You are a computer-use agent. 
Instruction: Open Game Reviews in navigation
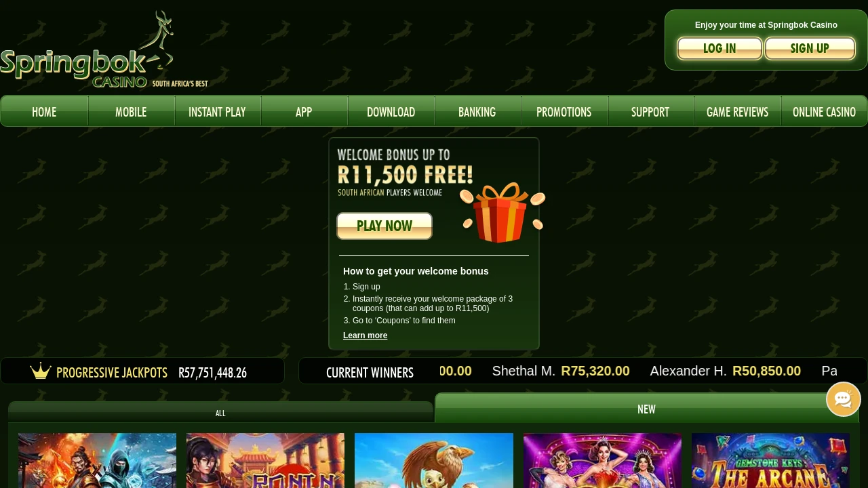(737, 111)
